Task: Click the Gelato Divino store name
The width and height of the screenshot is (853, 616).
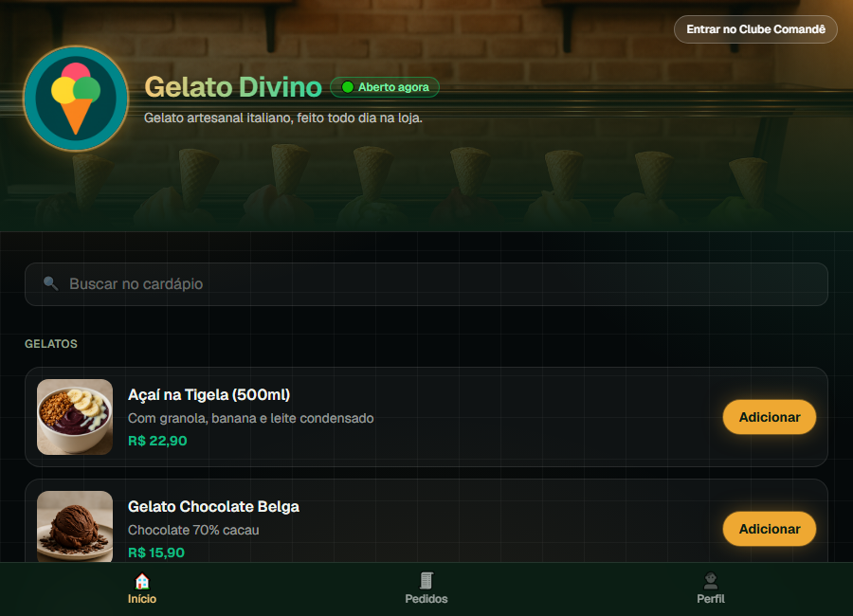Action: click(233, 87)
